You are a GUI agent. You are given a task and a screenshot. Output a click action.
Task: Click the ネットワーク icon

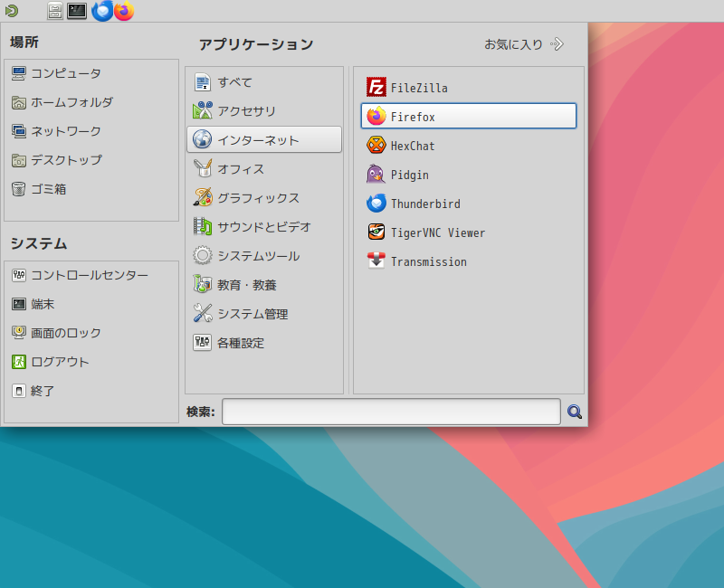pyautogui.click(x=18, y=131)
